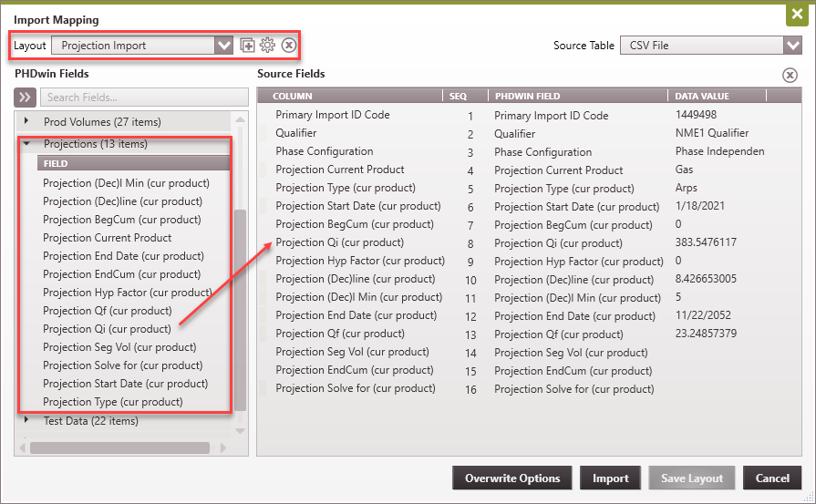Select Projection Seg Vol in PHDwin list
816x504 pixels.
click(119, 347)
